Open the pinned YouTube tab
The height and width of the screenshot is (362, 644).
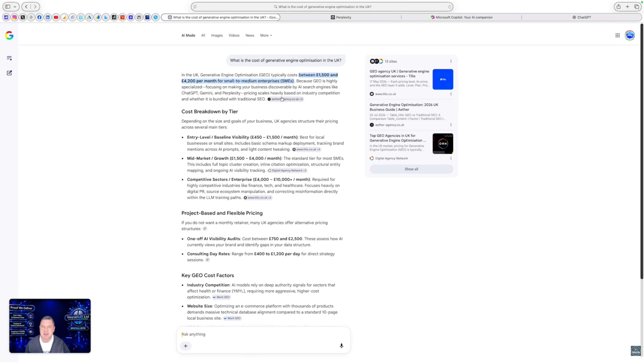click(x=56, y=17)
